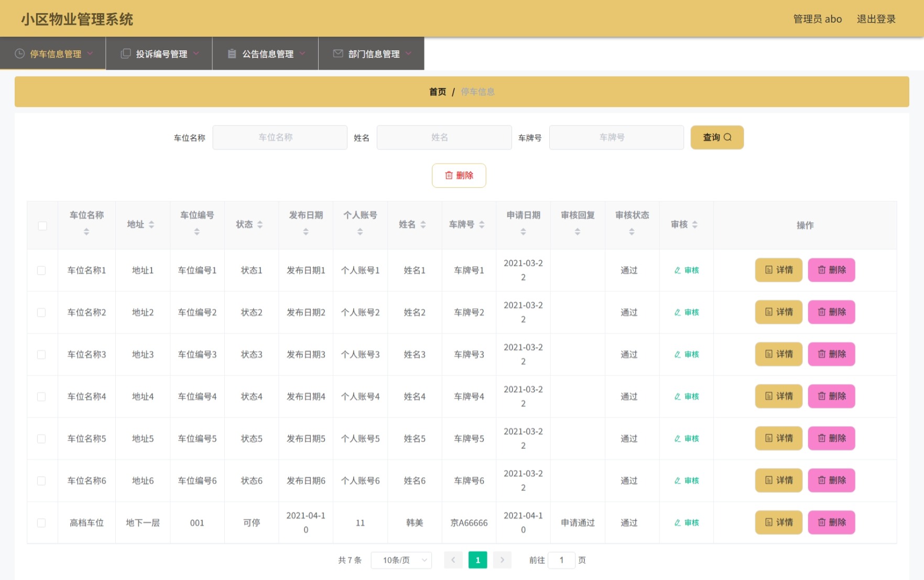Check the row checkbox for 车位名称3
This screenshot has height=580, width=924.
tap(41, 355)
